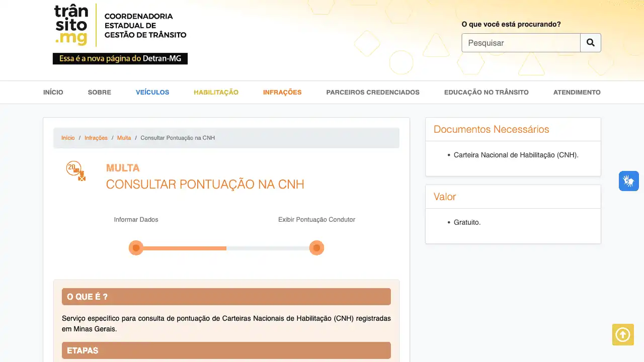Open the Veículos menu

[x=152, y=92]
